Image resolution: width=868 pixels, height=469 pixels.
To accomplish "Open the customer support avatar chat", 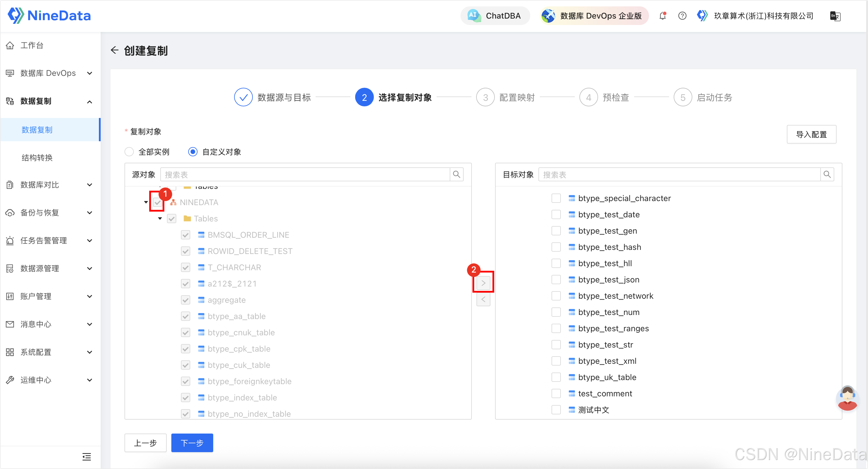I will tap(847, 398).
